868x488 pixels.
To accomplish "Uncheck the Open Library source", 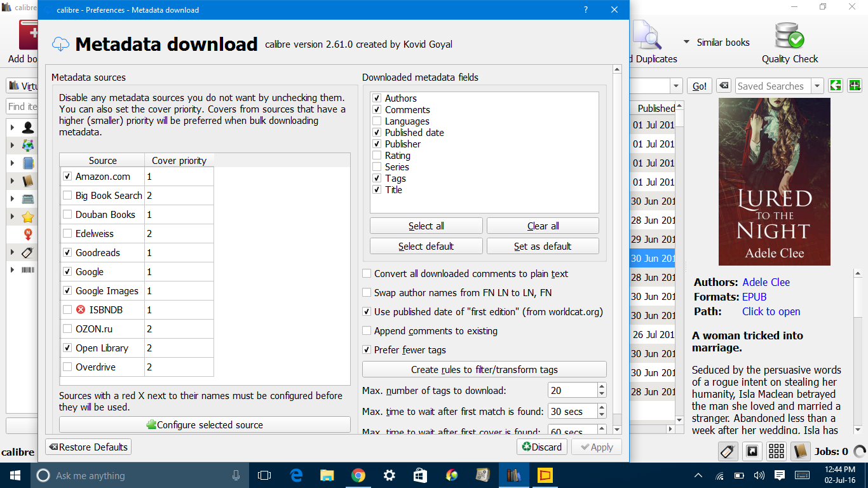I will coord(67,348).
